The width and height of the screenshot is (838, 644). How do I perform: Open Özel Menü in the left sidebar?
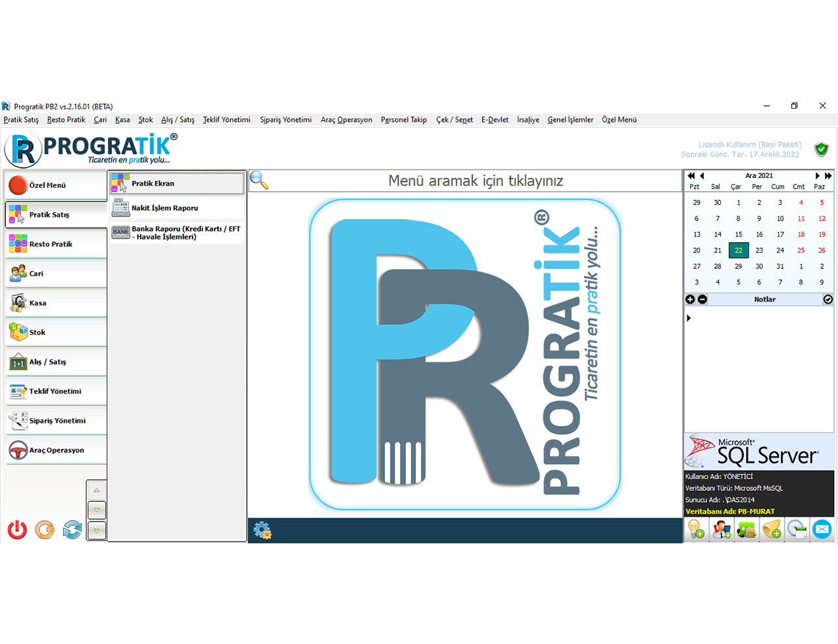56,185
